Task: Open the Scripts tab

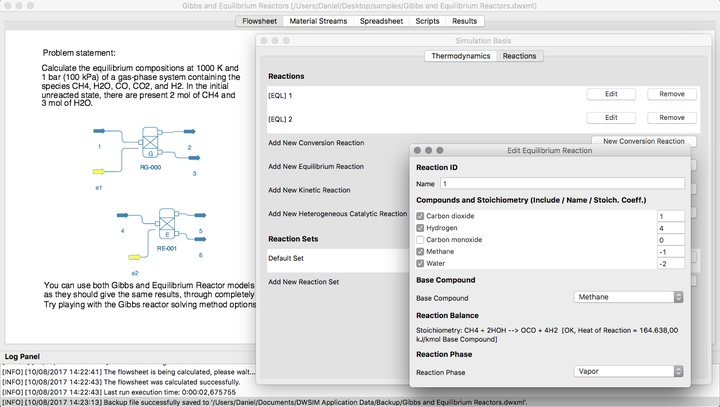Action: click(x=428, y=21)
